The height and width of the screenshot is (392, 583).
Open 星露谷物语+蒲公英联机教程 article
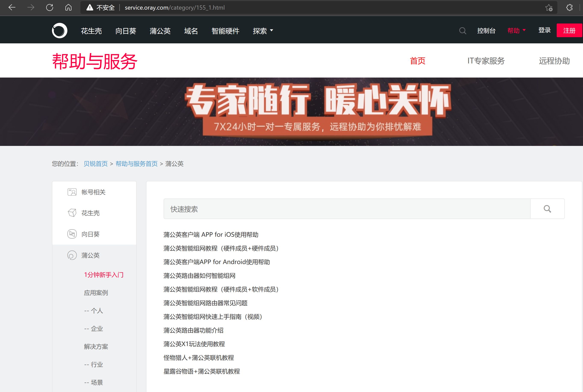click(202, 371)
